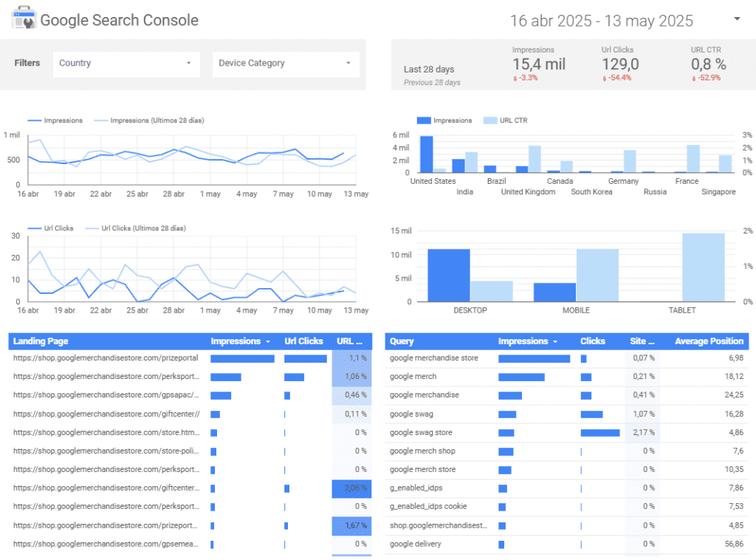Click the truncated URL column header
Image resolution: width=756 pixels, height=560 pixels.
click(x=349, y=341)
